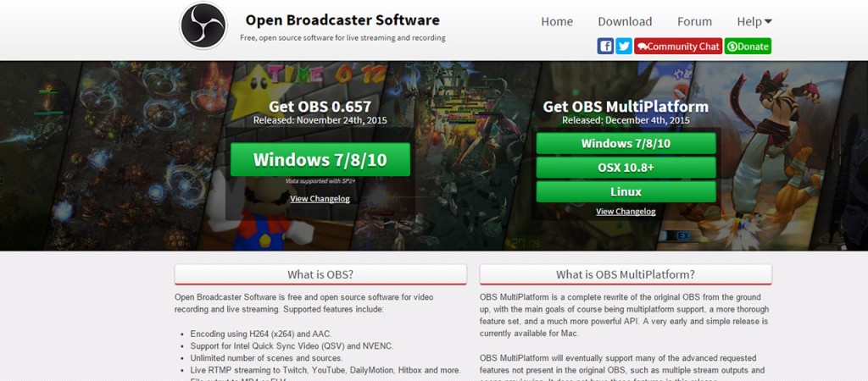The image size is (868, 381).
Task: Click 'Released: December 4th, 2015' text
Action: click(626, 120)
